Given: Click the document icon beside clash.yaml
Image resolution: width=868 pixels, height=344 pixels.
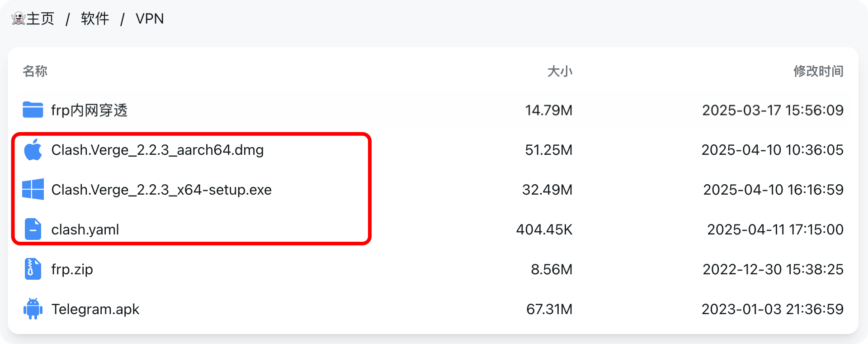Looking at the screenshot, I should click(x=33, y=229).
